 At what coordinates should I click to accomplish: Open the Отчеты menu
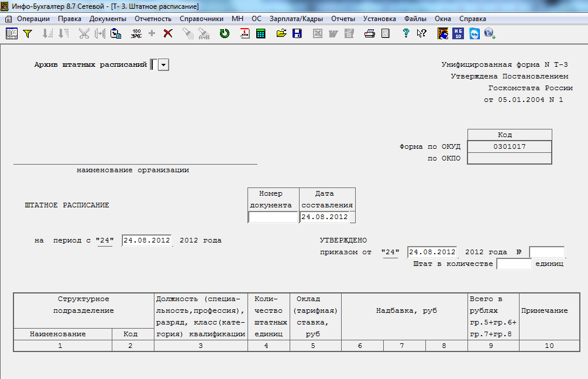343,19
